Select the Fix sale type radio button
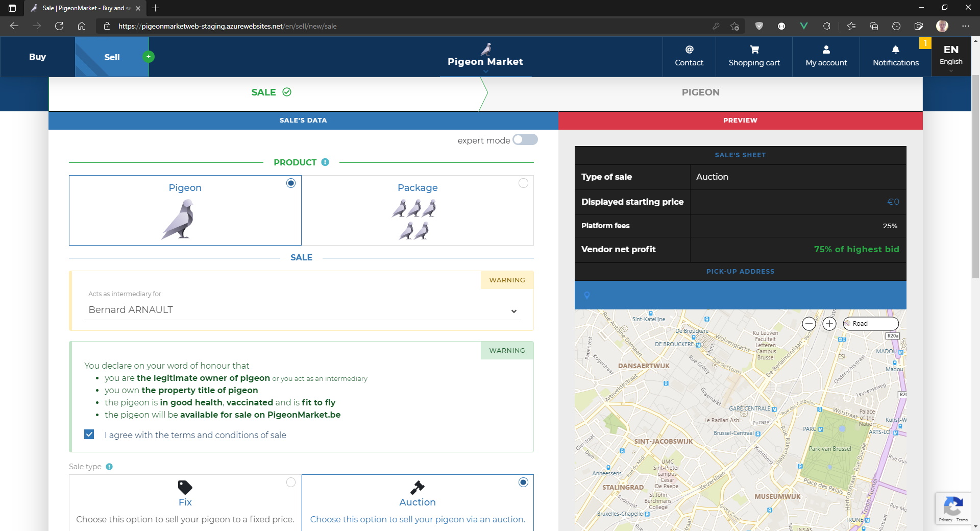Viewport: 980px width, 531px height. 291,482
